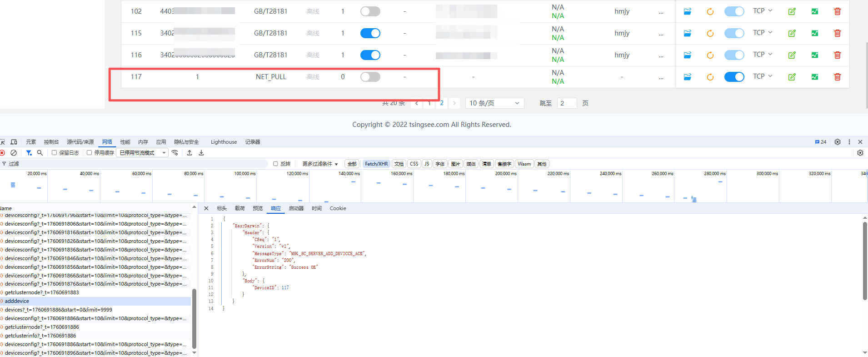The width and height of the screenshot is (868, 357).
Task: Export HAR with download arrow icon
Action: (201, 153)
